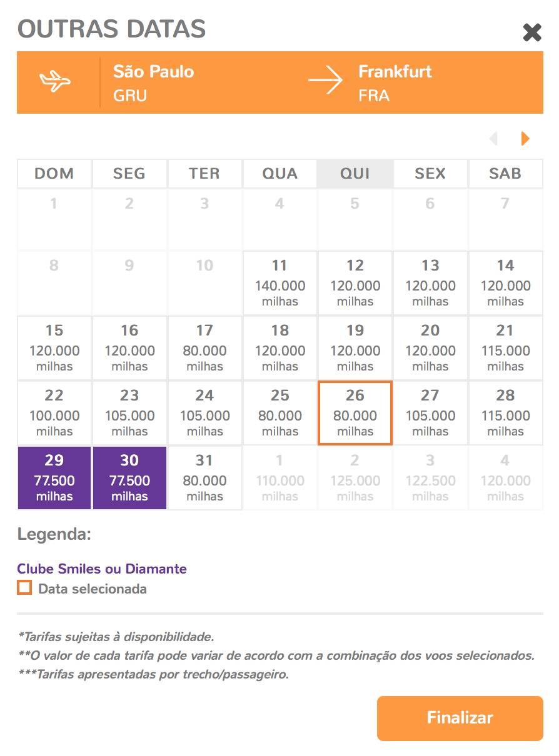Select day 25 at 80.000 milhas
The width and height of the screenshot is (559, 756).
279,413
